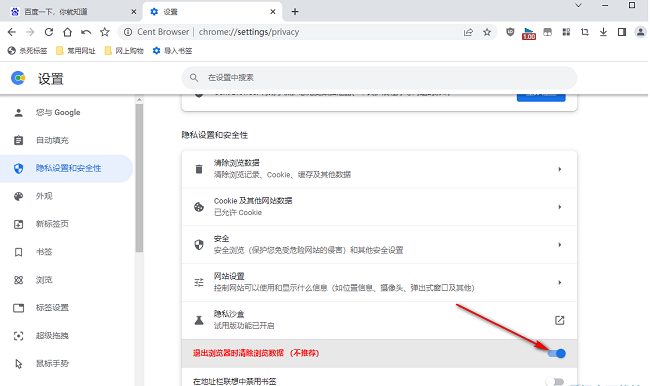Click the 试用版功能已开启 subtitle
The height and width of the screenshot is (386, 650).
pos(244,325)
